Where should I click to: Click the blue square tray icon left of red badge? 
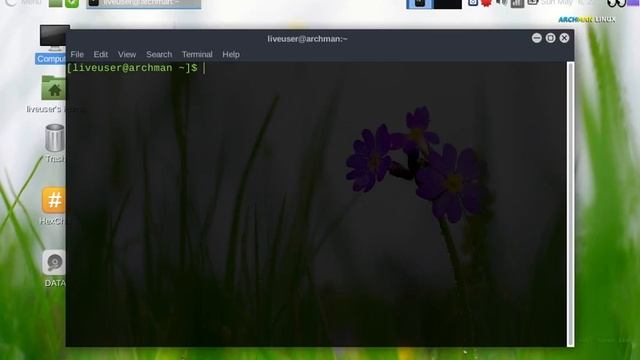point(473,3)
